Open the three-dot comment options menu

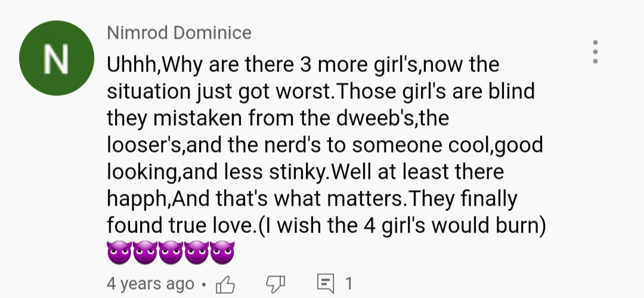pyautogui.click(x=595, y=52)
